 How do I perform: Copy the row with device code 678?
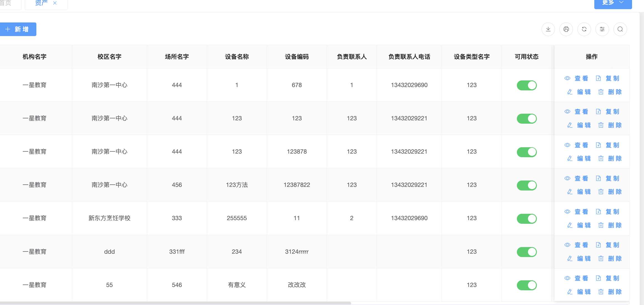[x=608, y=78]
